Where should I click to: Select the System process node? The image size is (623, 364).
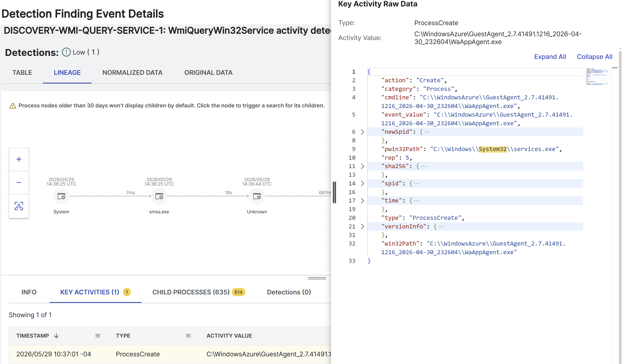click(61, 196)
